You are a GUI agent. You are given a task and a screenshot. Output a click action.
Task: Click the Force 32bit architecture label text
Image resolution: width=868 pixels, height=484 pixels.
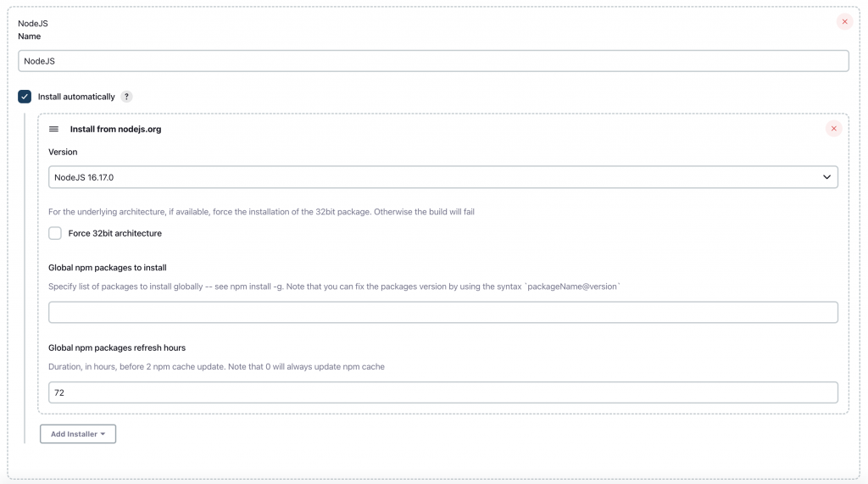[x=114, y=233]
